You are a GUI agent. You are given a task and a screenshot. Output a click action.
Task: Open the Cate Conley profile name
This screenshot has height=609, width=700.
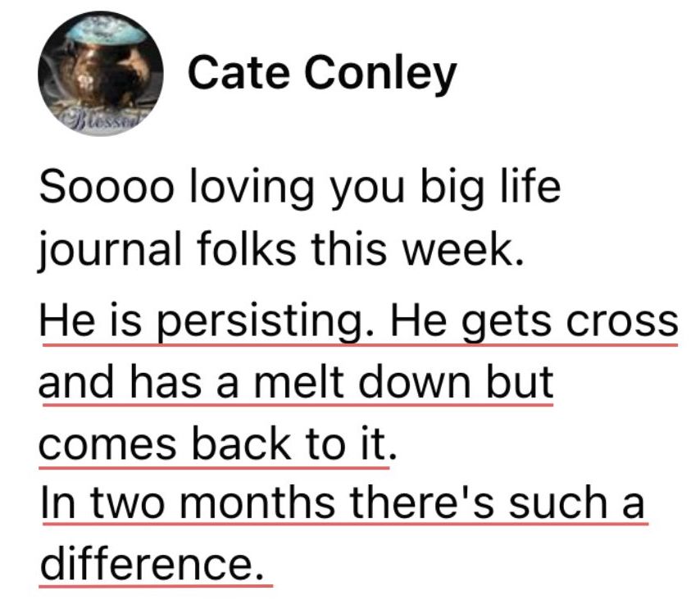[322, 74]
